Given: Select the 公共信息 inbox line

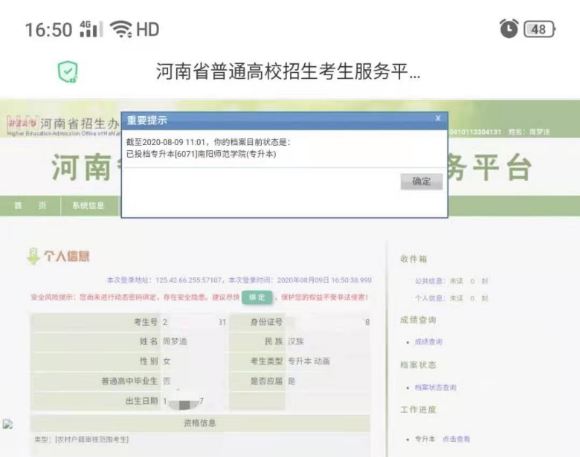Looking at the screenshot, I should (451, 281).
